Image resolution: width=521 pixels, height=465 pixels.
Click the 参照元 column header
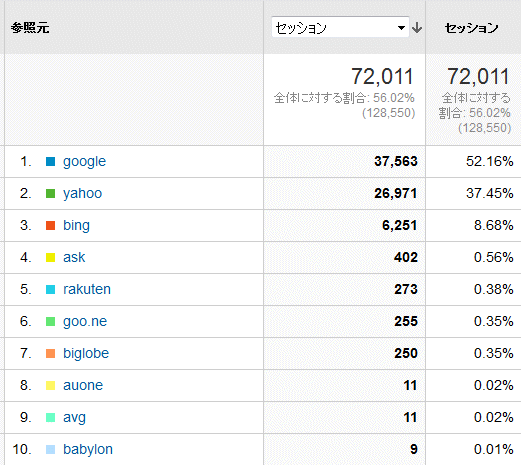(30, 28)
